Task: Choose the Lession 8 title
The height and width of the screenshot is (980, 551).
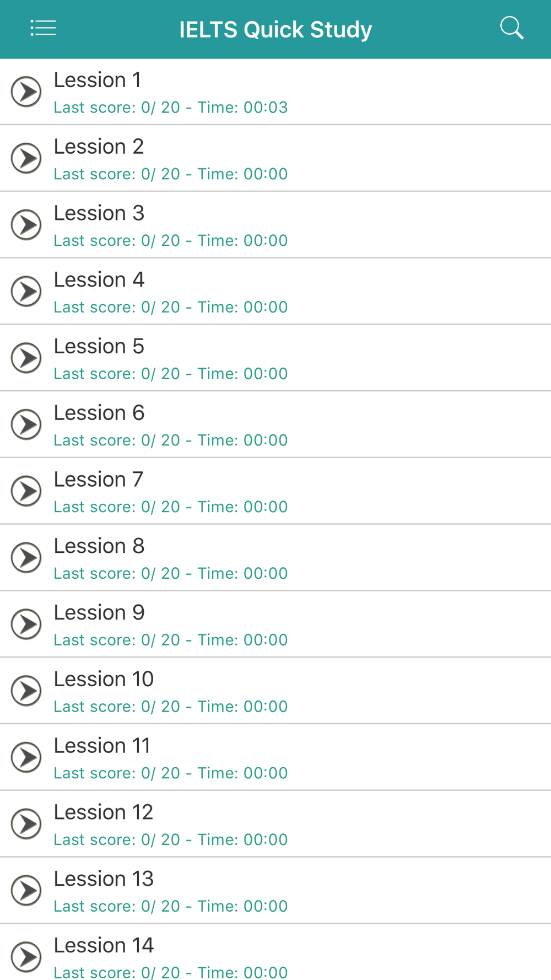Action: tap(99, 546)
